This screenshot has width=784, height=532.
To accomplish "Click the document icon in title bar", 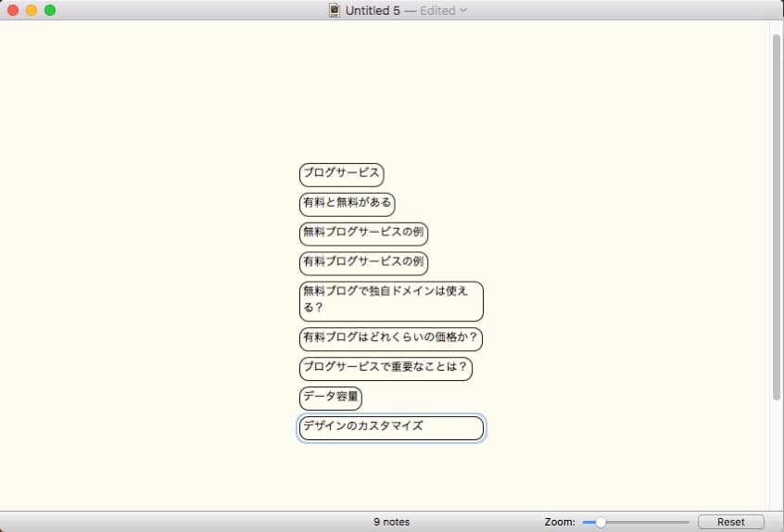I will [335, 10].
